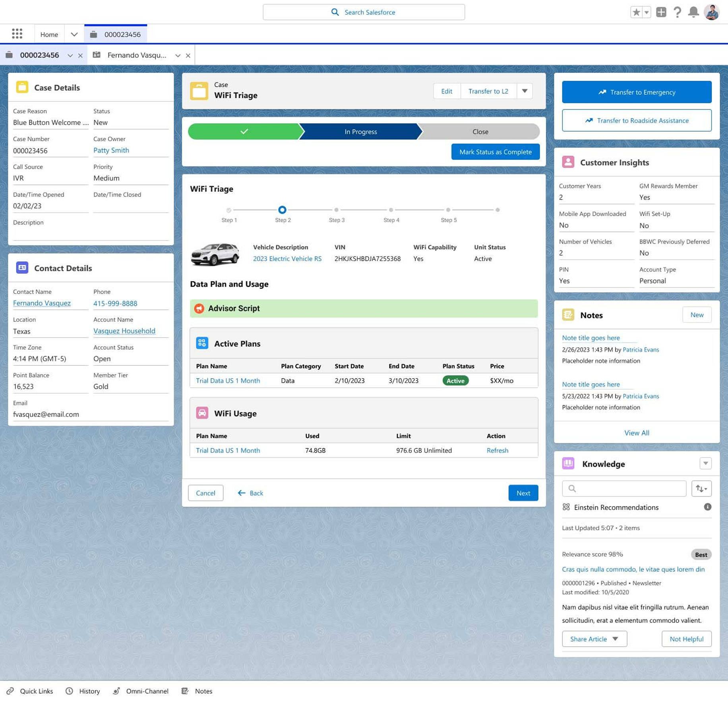This screenshot has width=728, height=701.
Task: Select the completed green path stage
Action: (244, 131)
